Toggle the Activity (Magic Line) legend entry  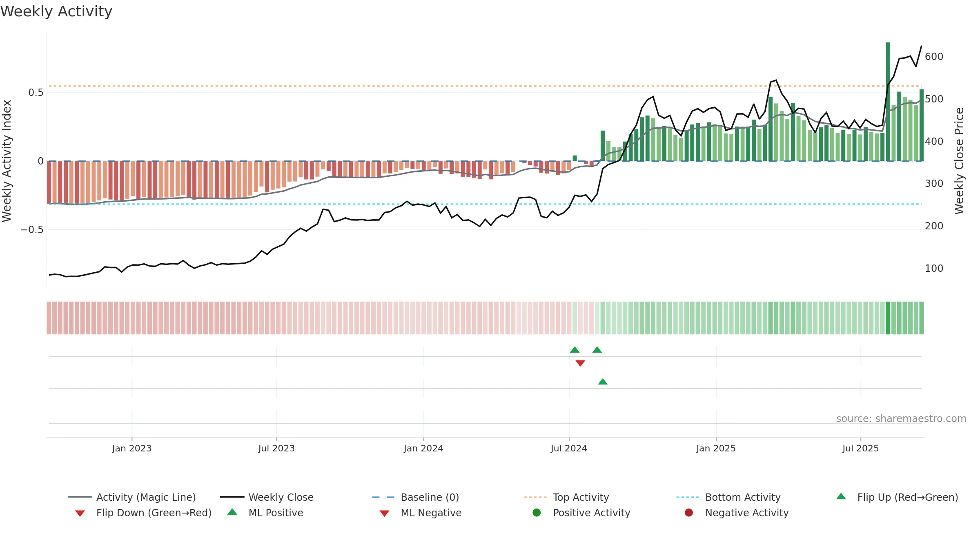[x=132, y=497]
